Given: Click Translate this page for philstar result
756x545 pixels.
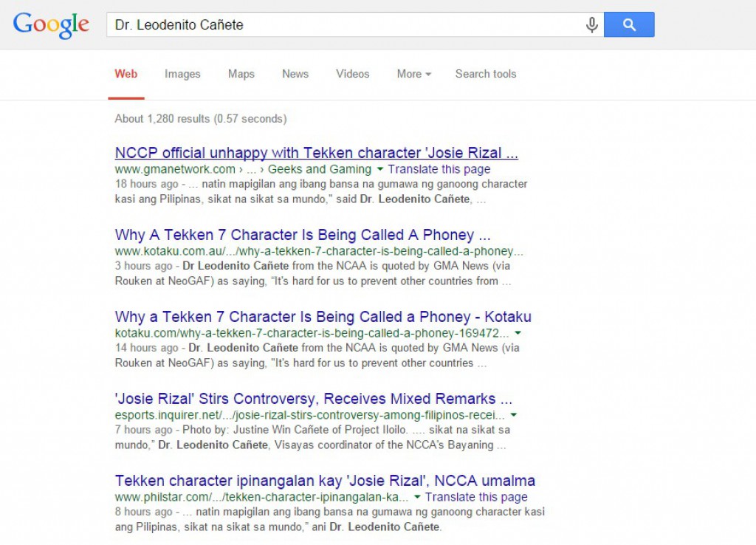Looking at the screenshot, I should click(x=476, y=497).
